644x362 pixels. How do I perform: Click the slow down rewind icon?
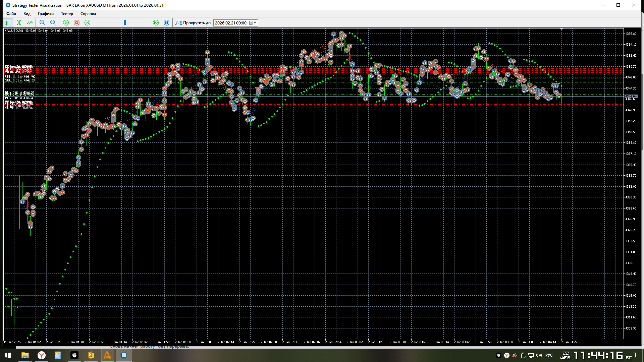click(x=87, y=23)
